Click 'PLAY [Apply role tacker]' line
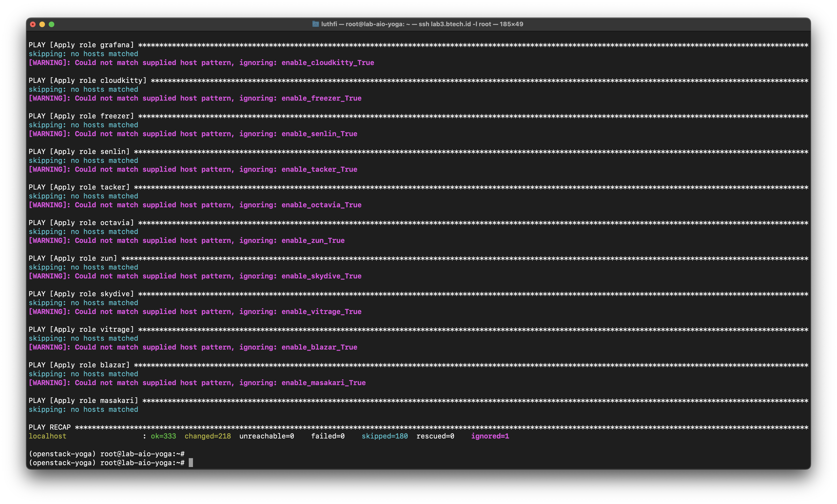 tap(418, 187)
